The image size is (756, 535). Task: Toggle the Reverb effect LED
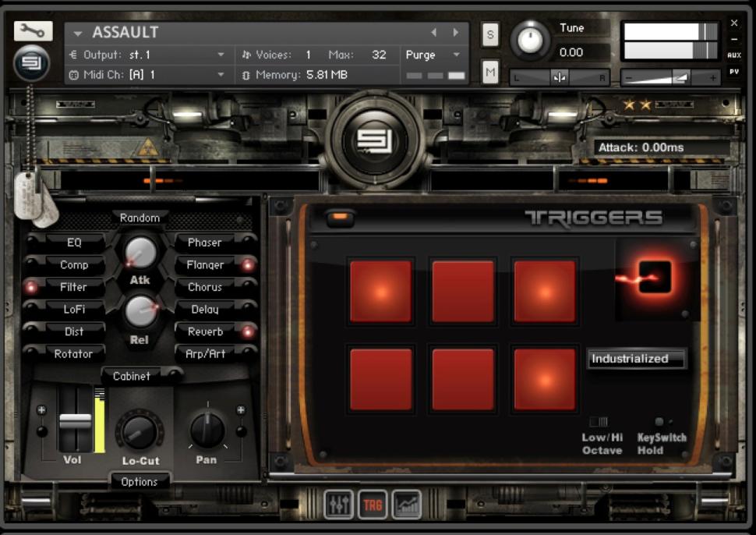pyautogui.click(x=248, y=331)
